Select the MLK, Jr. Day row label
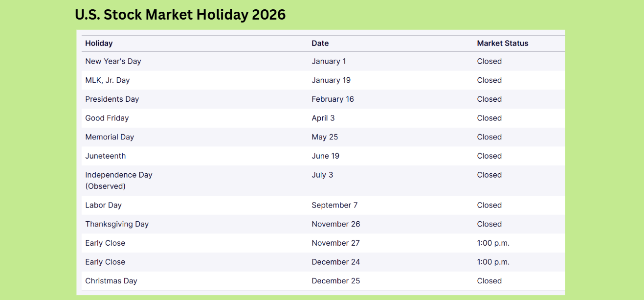The height and width of the screenshot is (300, 644). pyautogui.click(x=107, y=80)
